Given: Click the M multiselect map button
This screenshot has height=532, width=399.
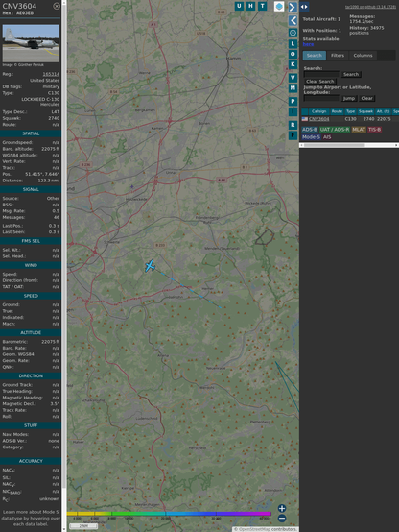Looking at the screenshot, I should [x=293, y=88].
